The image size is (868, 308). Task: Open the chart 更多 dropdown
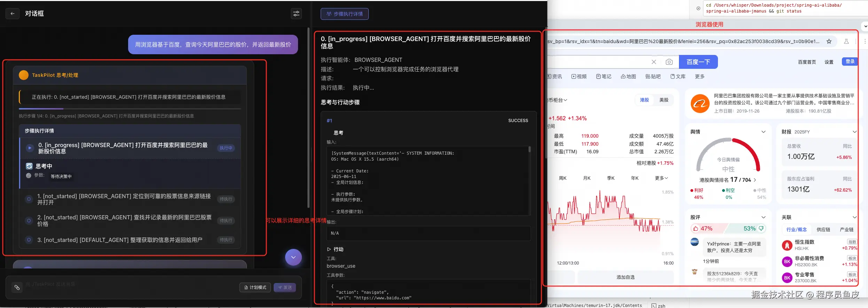662,178
